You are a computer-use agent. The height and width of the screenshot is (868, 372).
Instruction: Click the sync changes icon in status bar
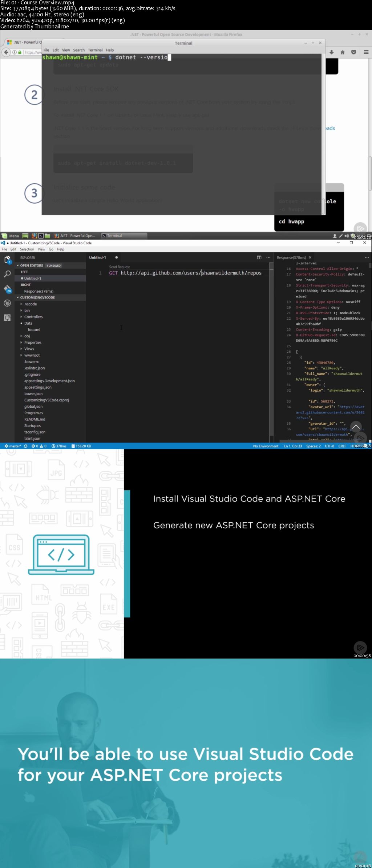click(x=26, y=446)
